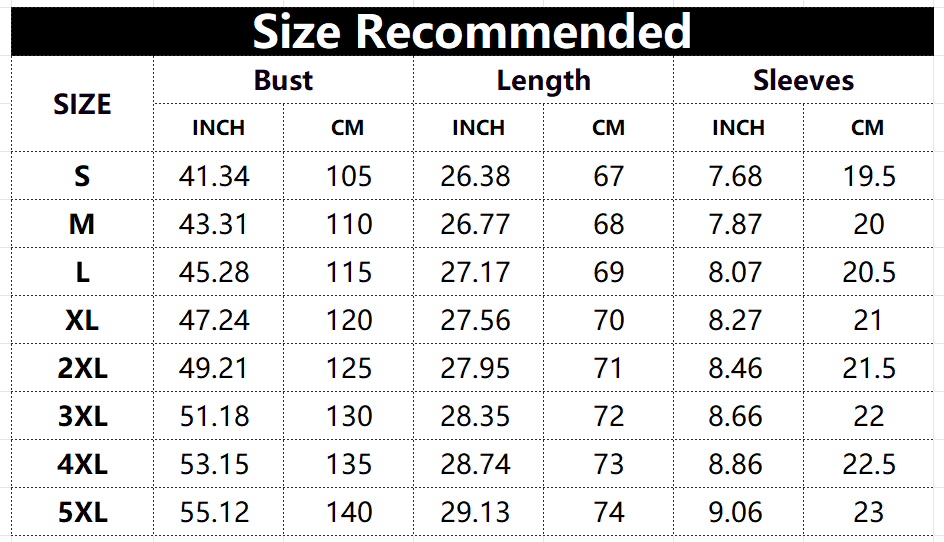Click the Size Recommended title banner
944x542 pixels.
(472, 30)
